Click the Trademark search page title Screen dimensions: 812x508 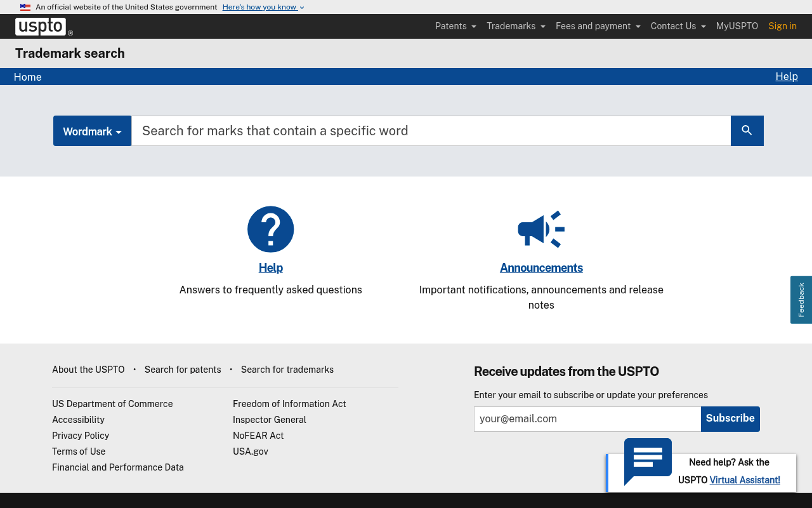(x=70, y=53)
